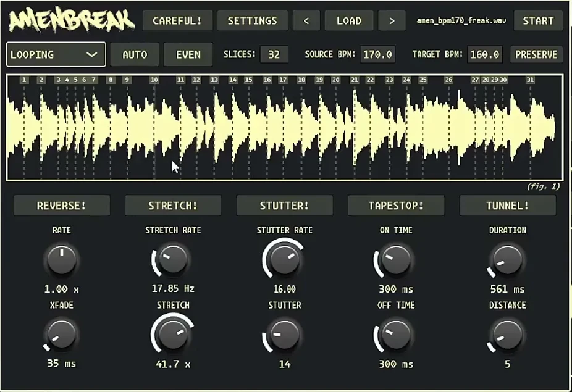The width and height of the screenshot is (572, 392).
Task: Click the RATE knob
Action: point(62,260)
